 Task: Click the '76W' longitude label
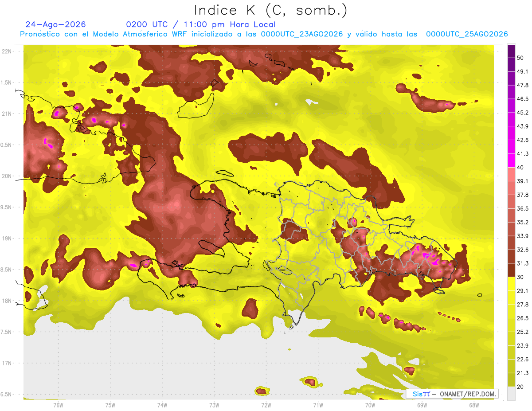[58, 405]
